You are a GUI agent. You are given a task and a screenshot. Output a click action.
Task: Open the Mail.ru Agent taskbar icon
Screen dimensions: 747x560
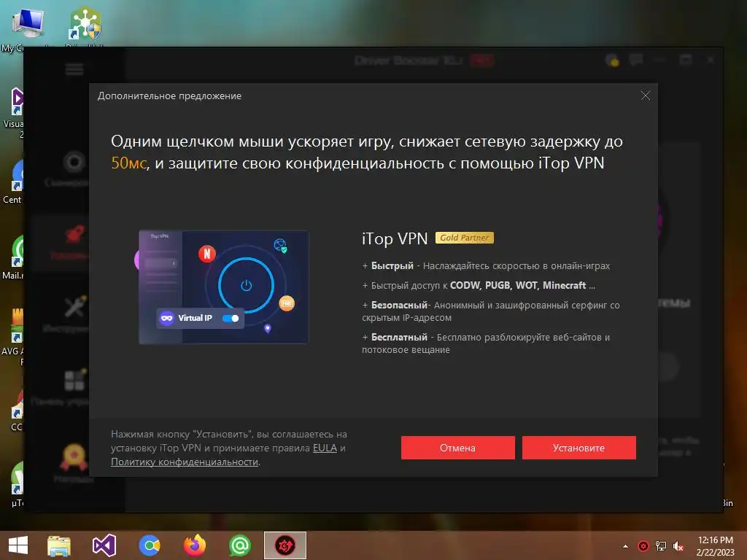pyautogui.click(x=239, y=545)
